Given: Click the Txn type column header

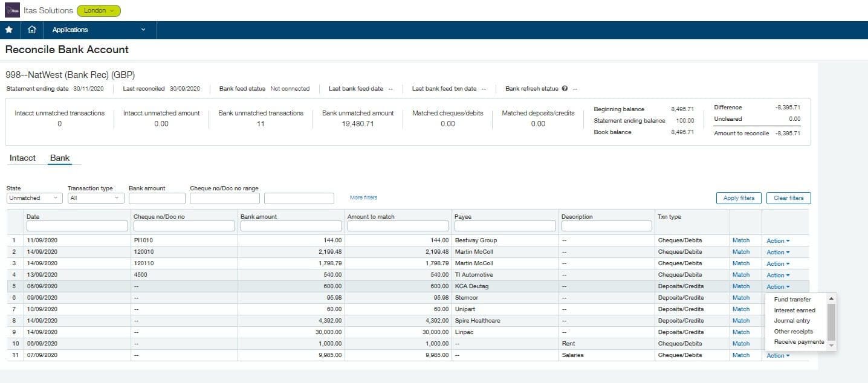Looking at the screenshot, I should coord(669,216).
